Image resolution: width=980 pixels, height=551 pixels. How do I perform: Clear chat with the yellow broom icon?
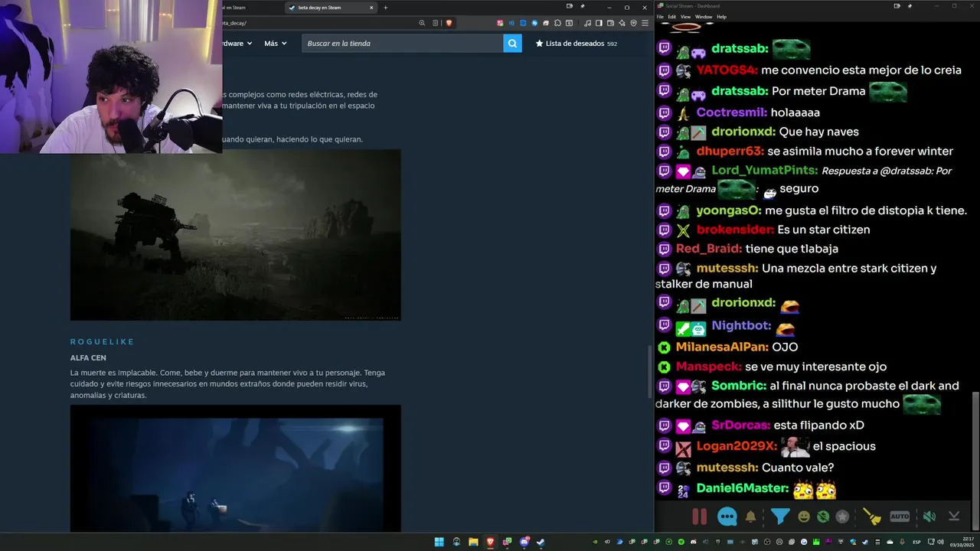click(872, 517)
